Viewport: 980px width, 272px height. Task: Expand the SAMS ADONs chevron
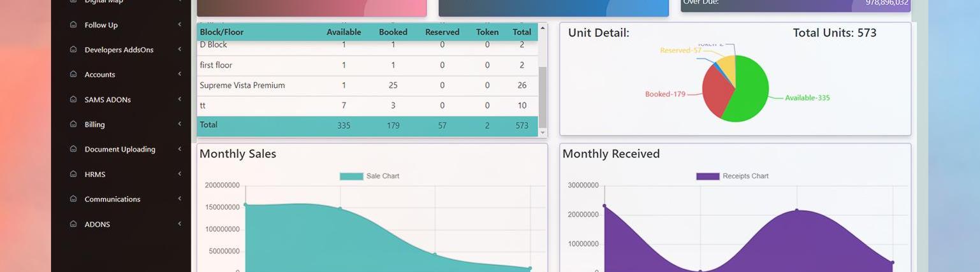point(180,99)
